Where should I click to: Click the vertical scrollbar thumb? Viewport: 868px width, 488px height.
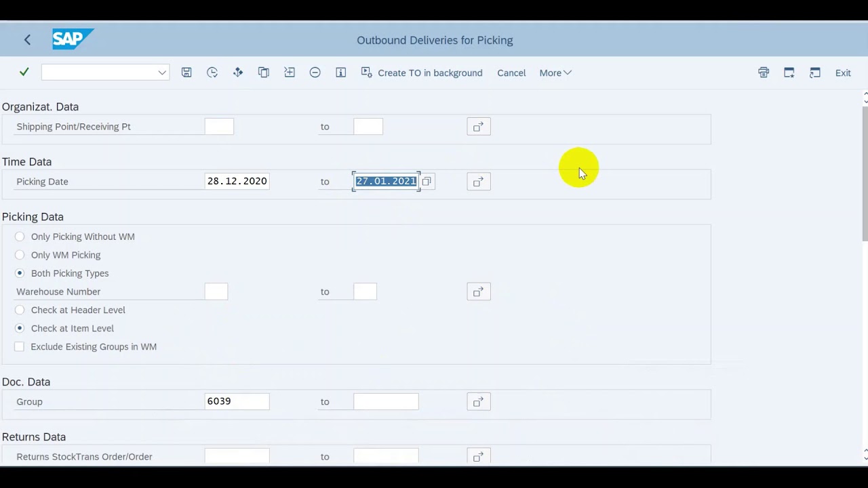click(865, 173)
